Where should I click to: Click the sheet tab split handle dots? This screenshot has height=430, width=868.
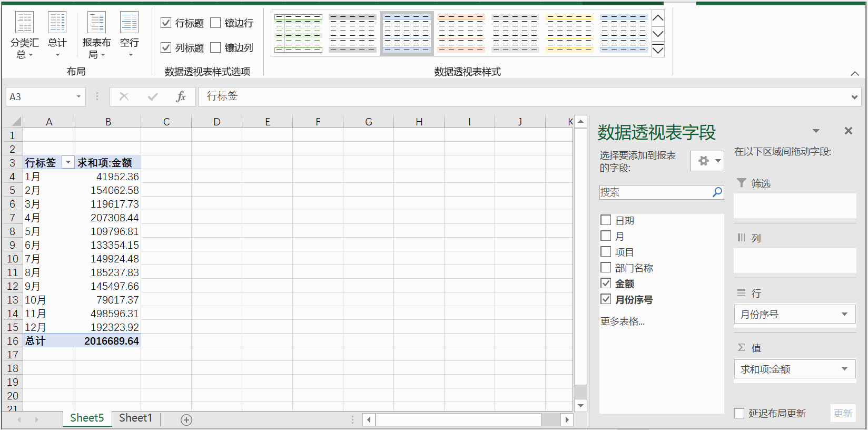pyautogui.click(x=352, y=419)
